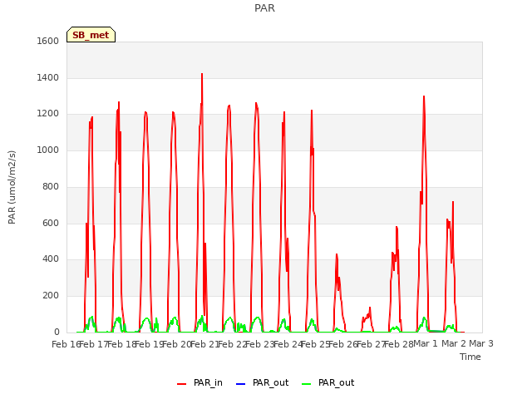
Task: Click the Feb 21 x-axis tick label
Action: 204,344
